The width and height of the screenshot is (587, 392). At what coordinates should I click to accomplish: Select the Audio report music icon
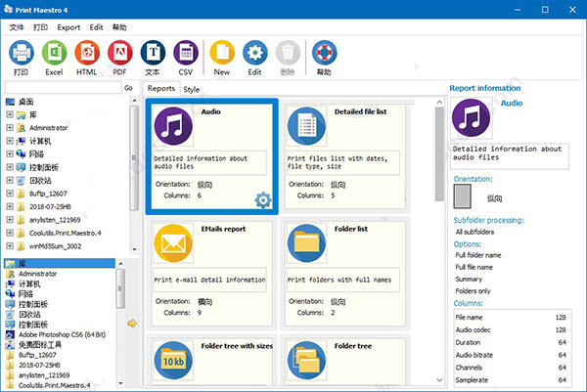(173, 126)
